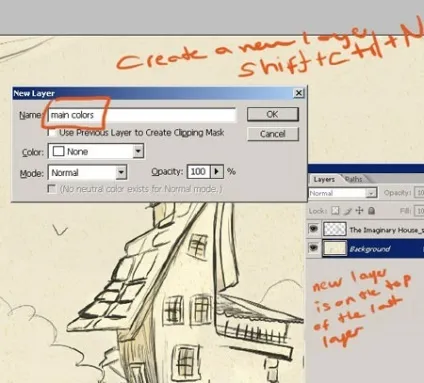This screenshot has width=424, height=383.
Task: Switch to the Layers tab
Action: point(324,179)
